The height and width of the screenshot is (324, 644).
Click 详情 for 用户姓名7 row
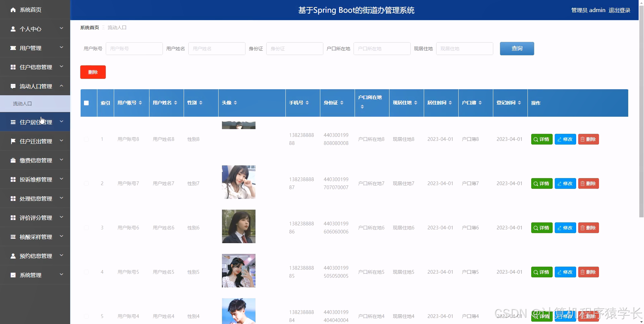click(x=541, y=183)
